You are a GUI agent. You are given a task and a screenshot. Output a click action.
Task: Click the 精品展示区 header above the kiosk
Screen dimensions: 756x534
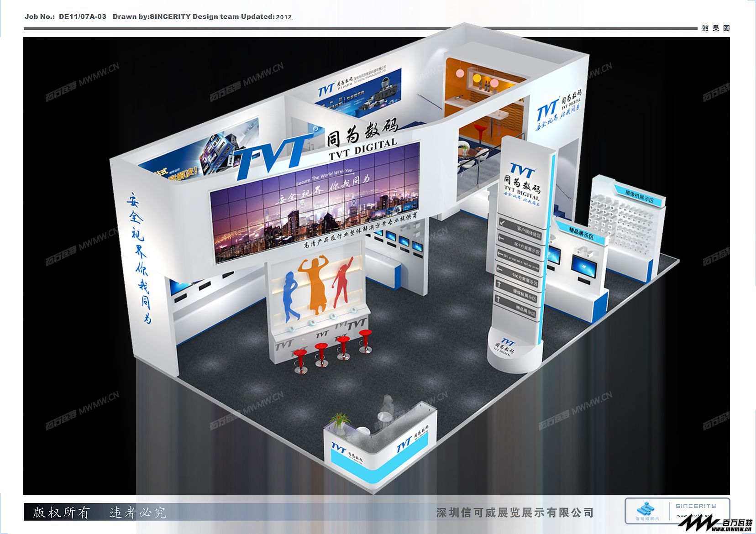(581, 234)
